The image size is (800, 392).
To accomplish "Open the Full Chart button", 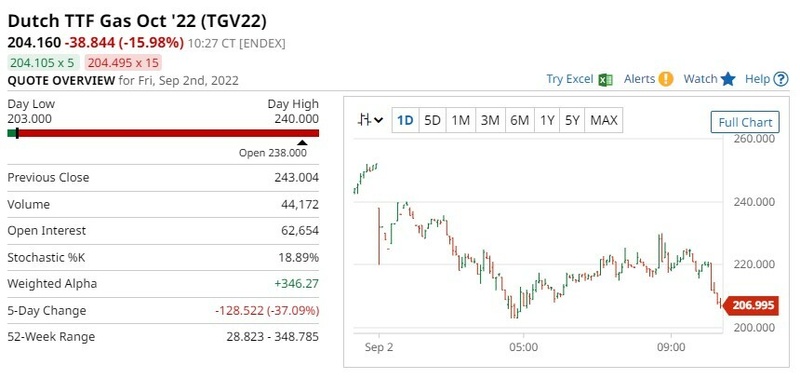I will [x=745, y=122].
